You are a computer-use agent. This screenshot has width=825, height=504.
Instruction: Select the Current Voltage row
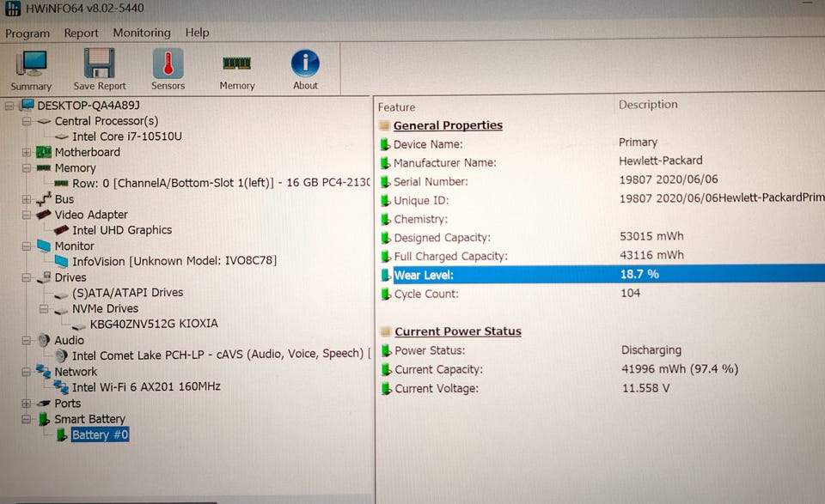click(x=602, y=388)
